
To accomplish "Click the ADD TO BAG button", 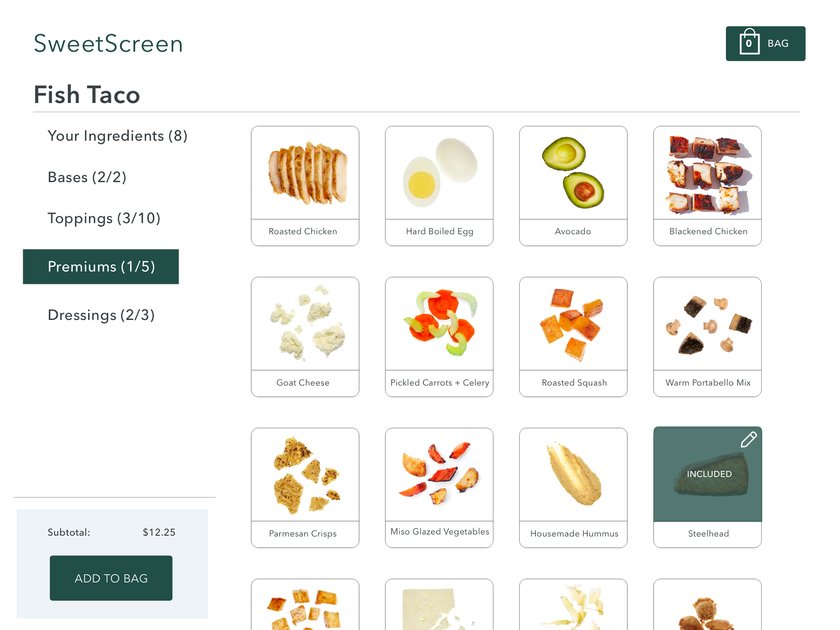I will (x=111, y=578).
